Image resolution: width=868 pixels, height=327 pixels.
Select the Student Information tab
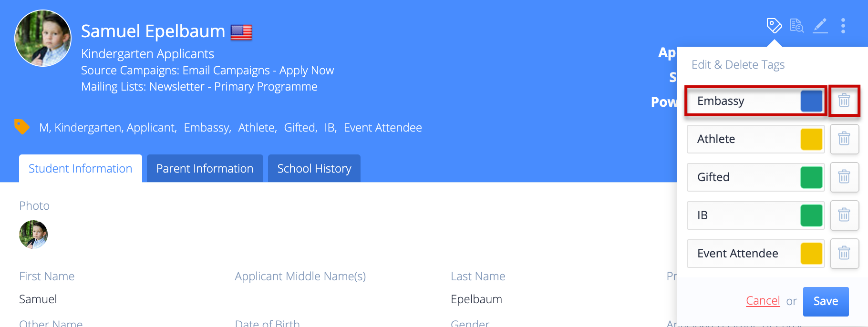80,169
